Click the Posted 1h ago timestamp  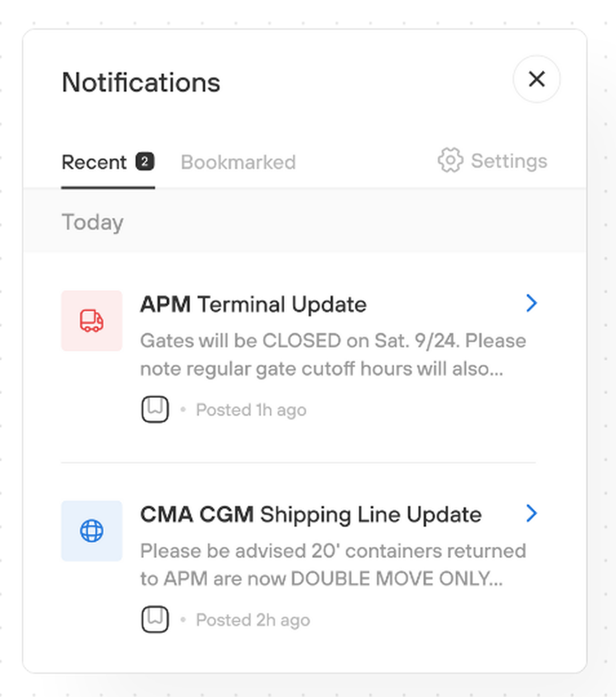pyautogui.click(x=251, y=410)
